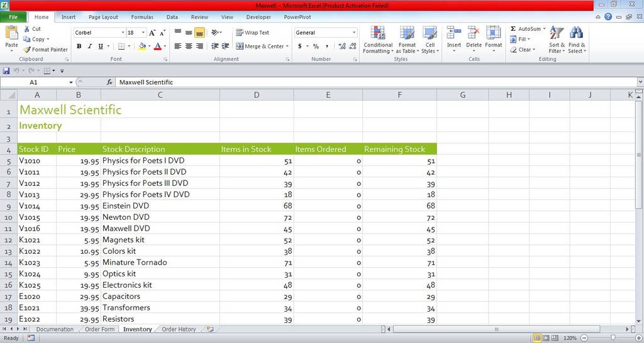The width and height of the screenshot is (644, 343).
Task: Decrease font size with Shrink Font icon
Action: pyautogui.click(x=163, y=33)
